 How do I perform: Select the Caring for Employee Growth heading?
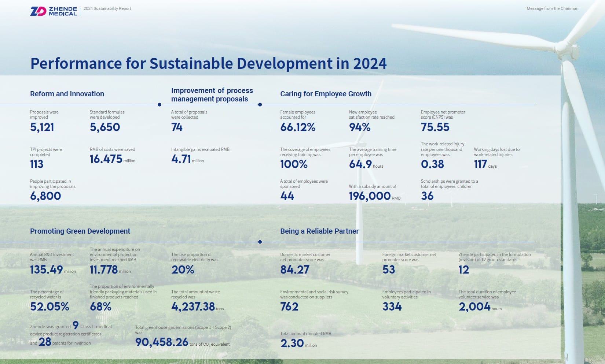click(326, 94)
